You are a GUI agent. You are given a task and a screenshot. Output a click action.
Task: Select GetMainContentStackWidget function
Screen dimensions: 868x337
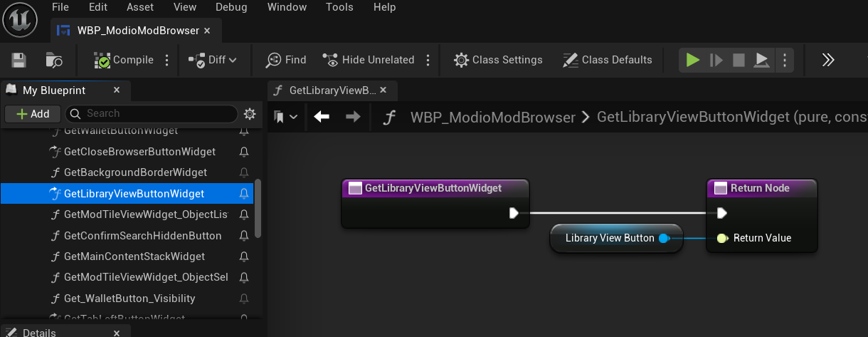(x=134, y=256)
